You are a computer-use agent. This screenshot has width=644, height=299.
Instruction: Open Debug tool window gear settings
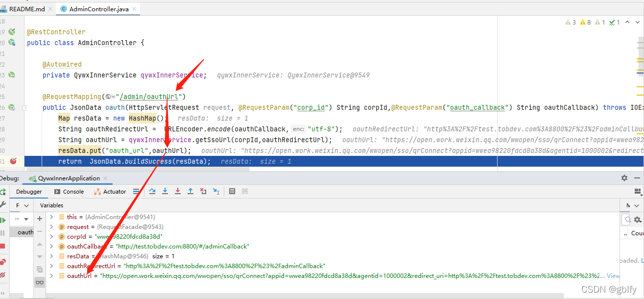(624, 178)
